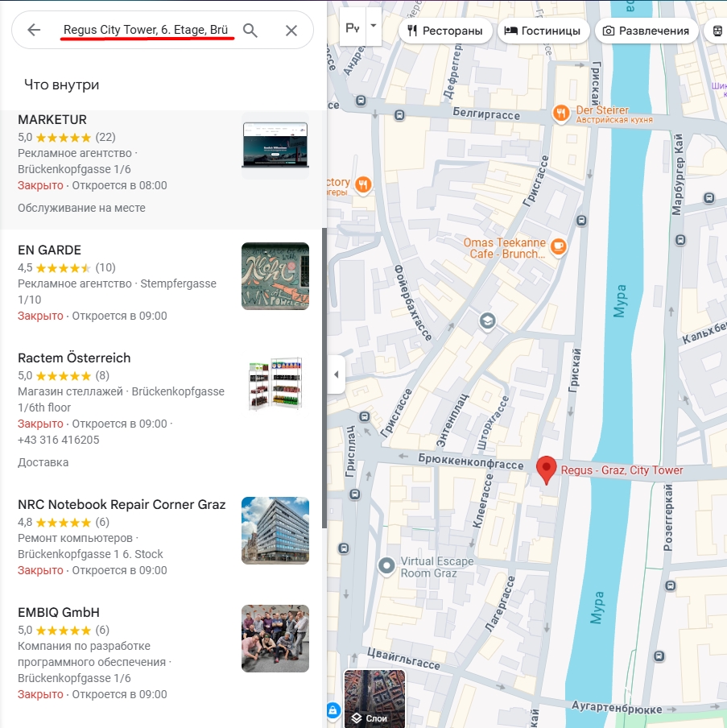This screenshot has height=728, width=727.
Task: Click the phone number +43 316 416205
Action: click(59, 440)
